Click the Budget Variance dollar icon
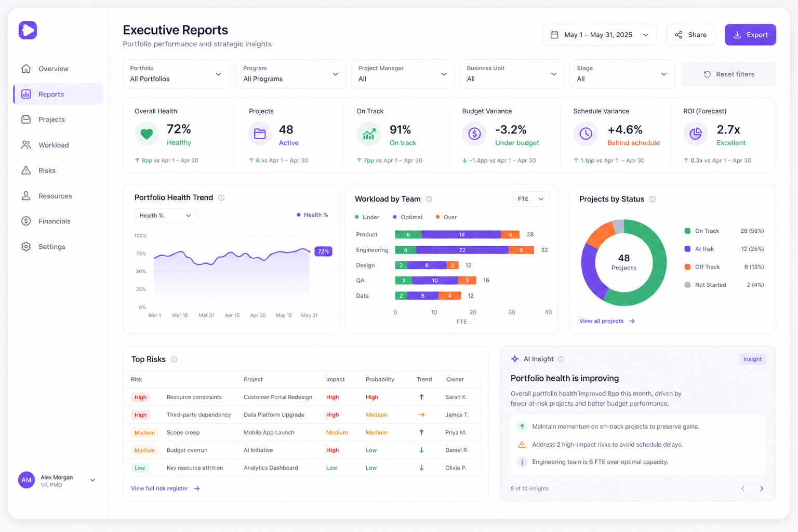 pos(474,134)
